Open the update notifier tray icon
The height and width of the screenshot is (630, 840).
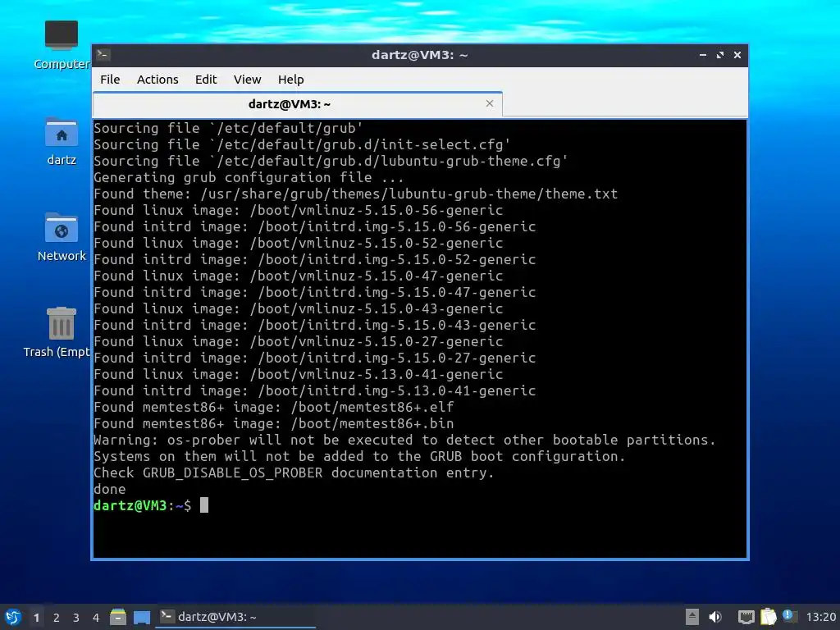tap(789, 616)
